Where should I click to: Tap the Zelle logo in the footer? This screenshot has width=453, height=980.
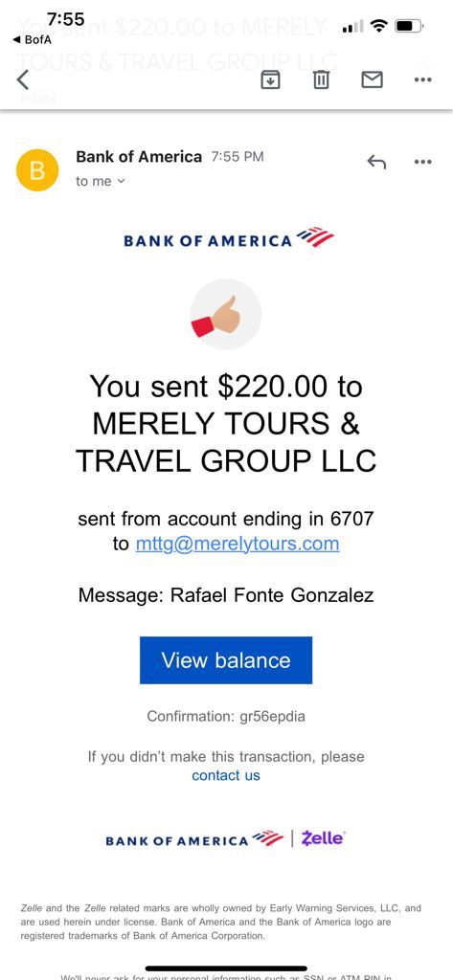[x=323, y=838]
